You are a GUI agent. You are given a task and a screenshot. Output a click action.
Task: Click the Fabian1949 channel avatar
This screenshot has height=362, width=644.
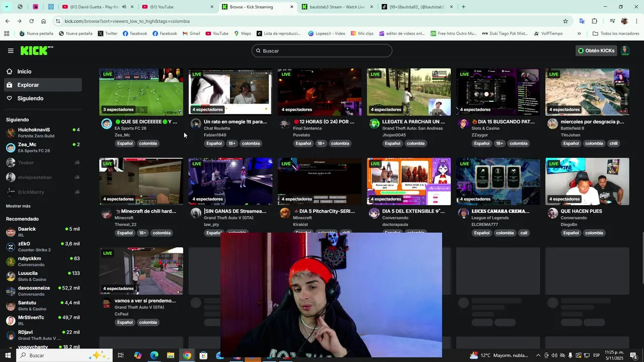point(196,124)
